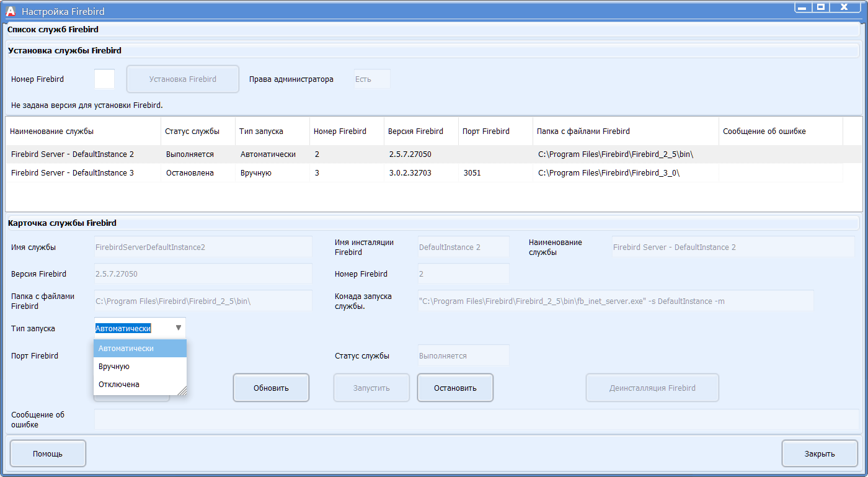Sort by Статус службы column header
Image resolution: width=868 pixels, height=477 pixels.
tap(198, 131)
